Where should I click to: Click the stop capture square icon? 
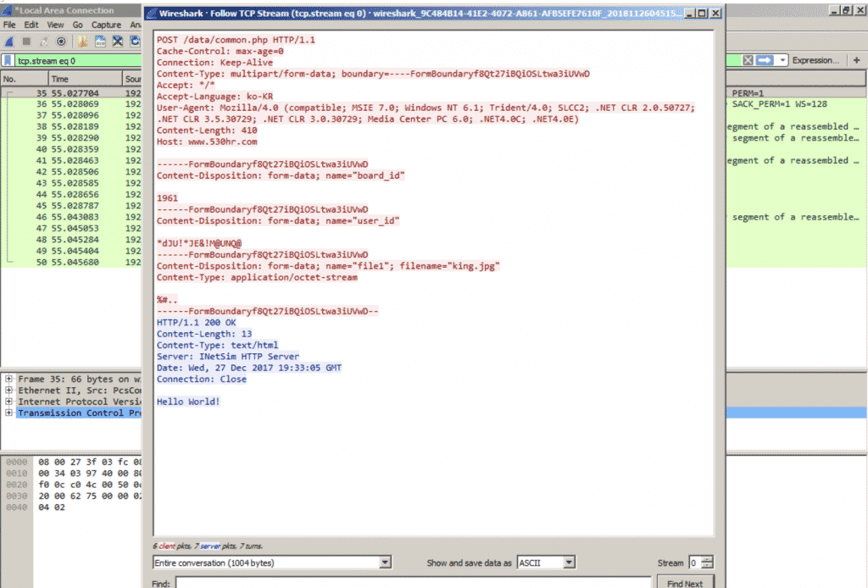click(x=26, y=41)
